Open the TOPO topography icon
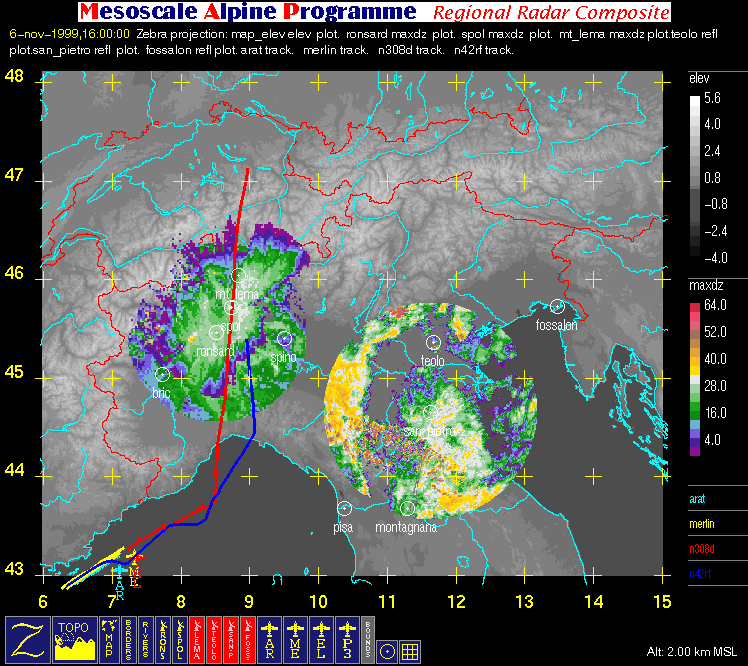This screenshot has height=666, width=748. tap(75, 640)
